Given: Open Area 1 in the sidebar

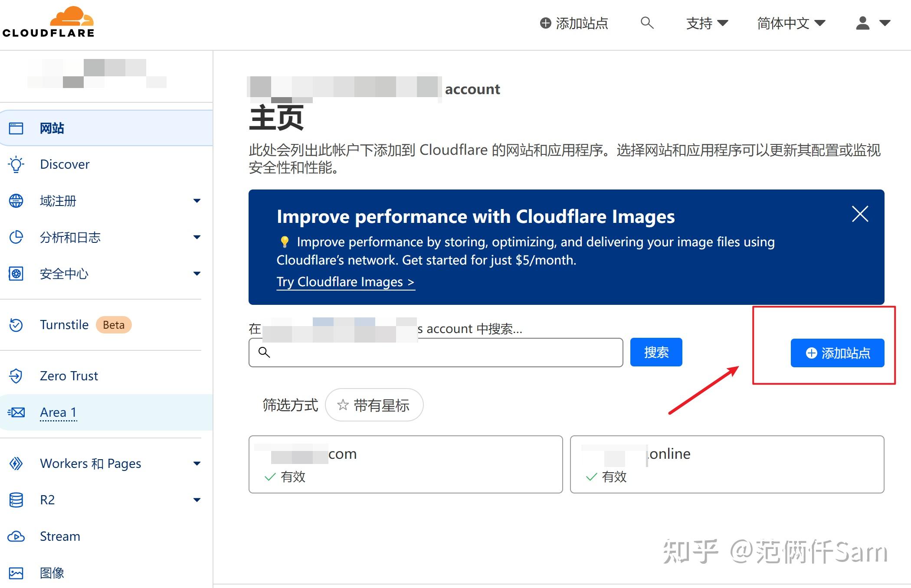Looking at the screenshot, I should click(106, 412).
